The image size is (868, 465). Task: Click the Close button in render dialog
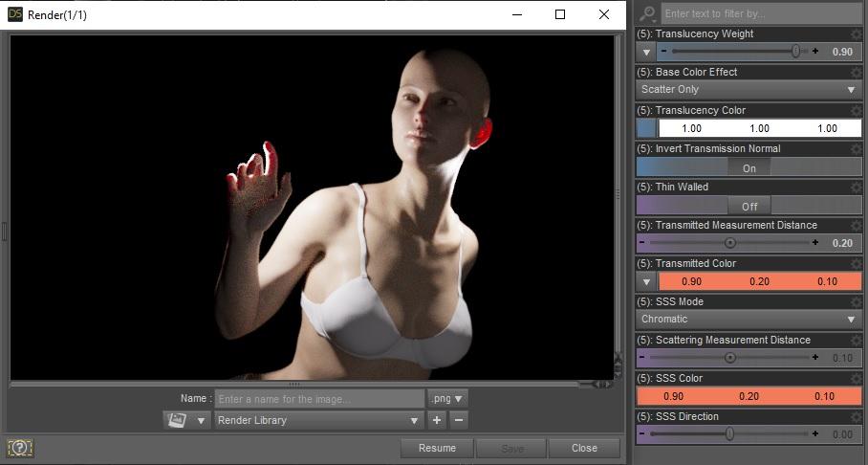pos(584,448)
